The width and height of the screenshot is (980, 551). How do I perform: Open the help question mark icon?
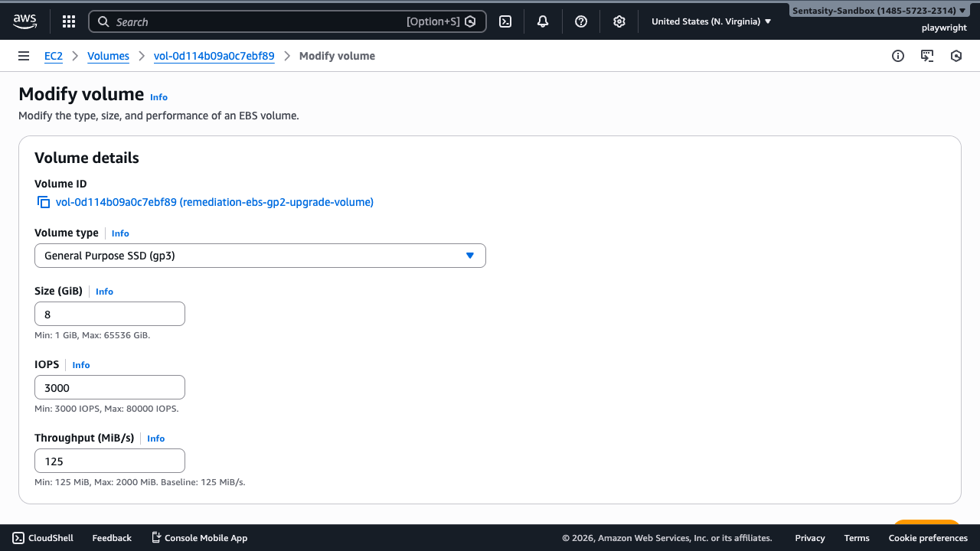(x=581, y=21)
